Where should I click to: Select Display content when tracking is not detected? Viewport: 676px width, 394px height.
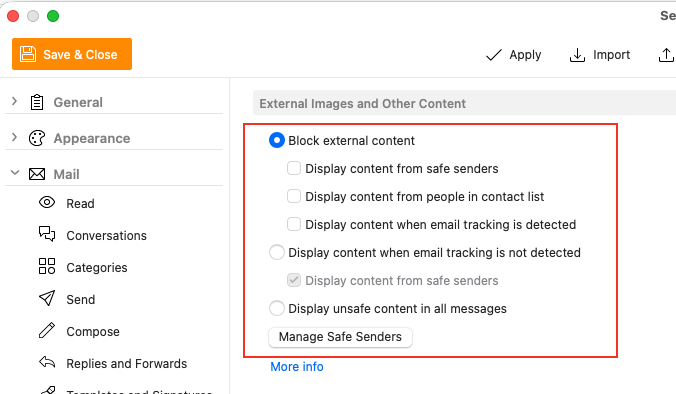(277, 252)
